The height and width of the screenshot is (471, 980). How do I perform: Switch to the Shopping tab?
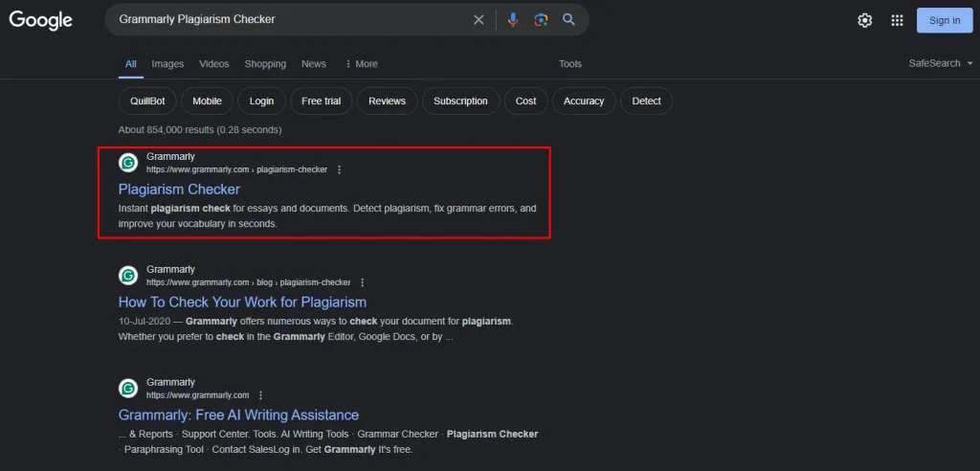[x=265, y=64]
